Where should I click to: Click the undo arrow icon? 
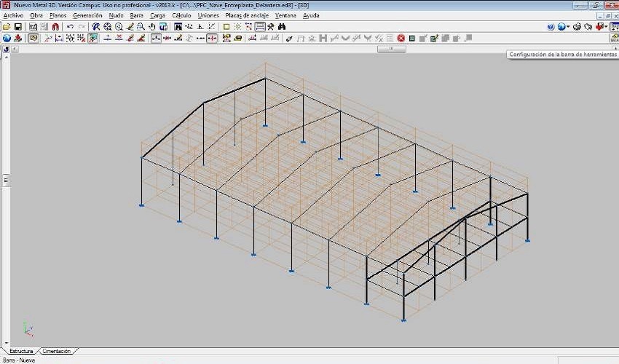(x=70, y=26)
